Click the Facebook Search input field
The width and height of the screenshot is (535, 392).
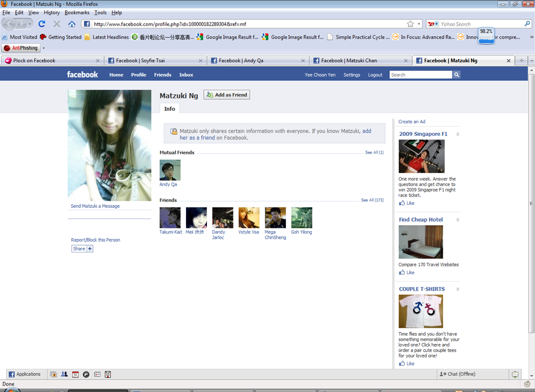(x=421, y=75)
